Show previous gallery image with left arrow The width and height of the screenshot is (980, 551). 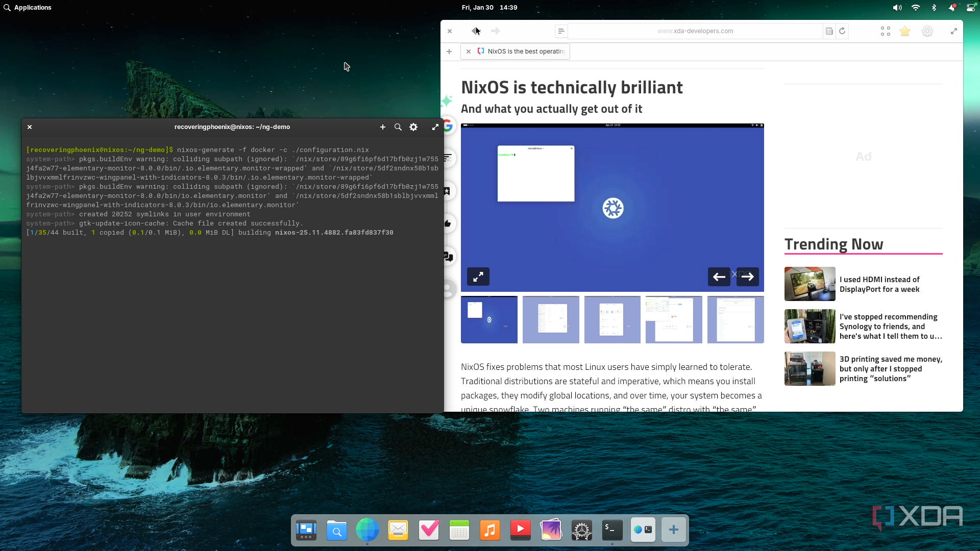click(x=719, y=277)
